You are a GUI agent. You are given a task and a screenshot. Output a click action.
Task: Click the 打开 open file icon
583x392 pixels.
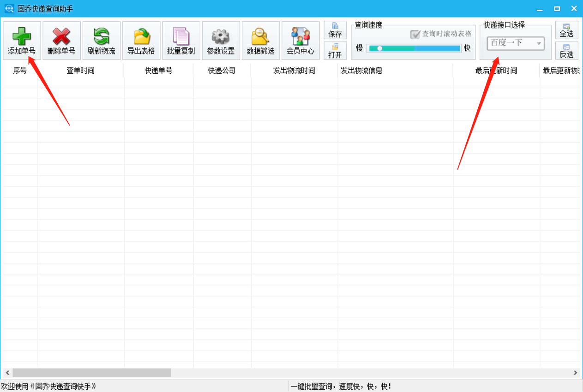pos(336,51)
